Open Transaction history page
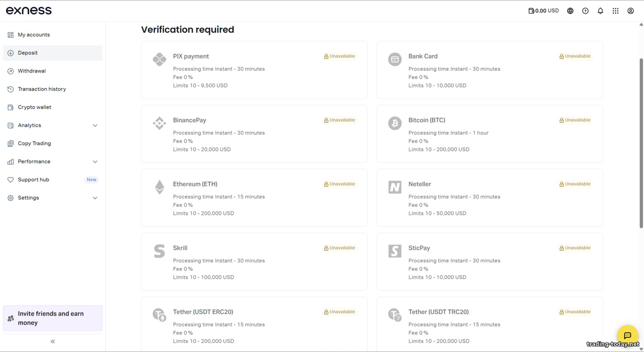644x352 pixels. coord(42,89)
